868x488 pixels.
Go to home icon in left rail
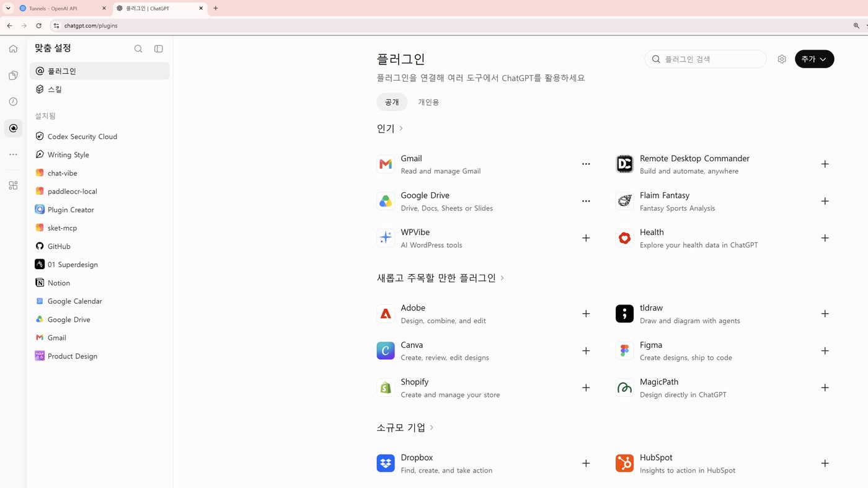[x=13, y=49]
